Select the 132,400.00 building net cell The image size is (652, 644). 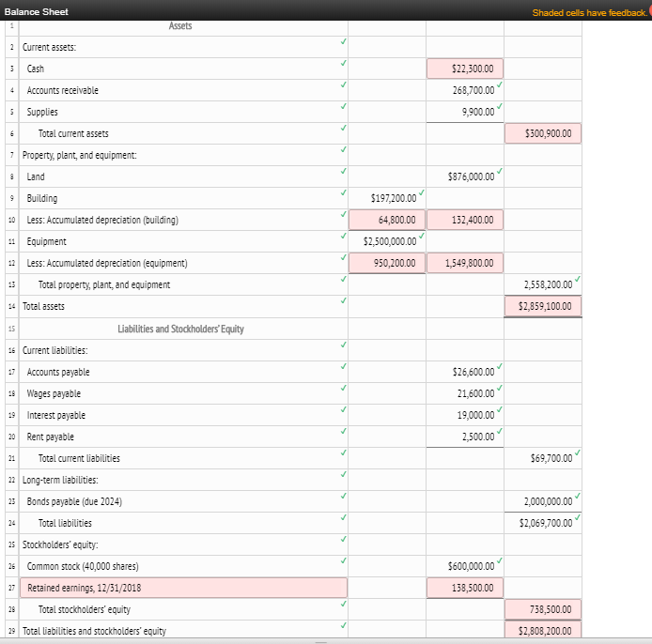464,220
